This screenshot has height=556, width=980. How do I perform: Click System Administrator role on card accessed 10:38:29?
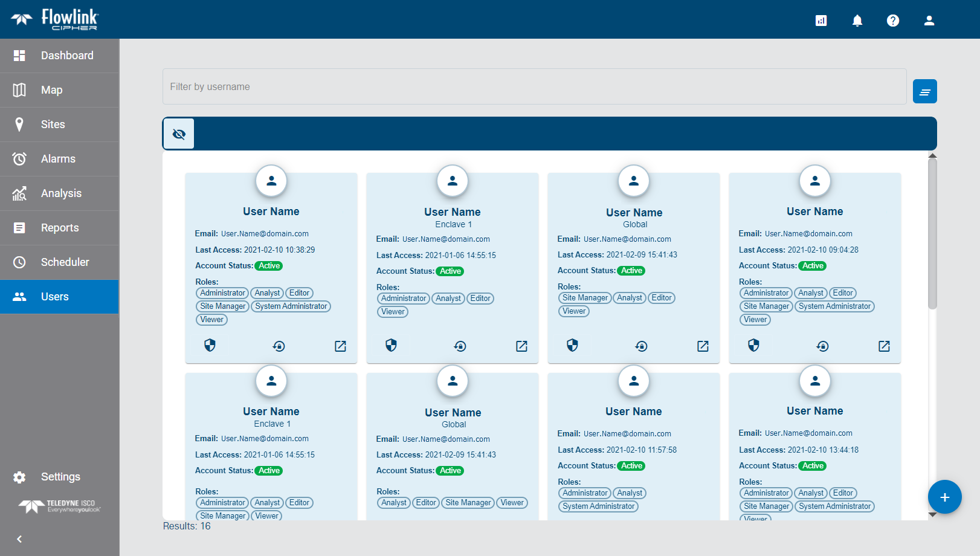coord(291,306)
